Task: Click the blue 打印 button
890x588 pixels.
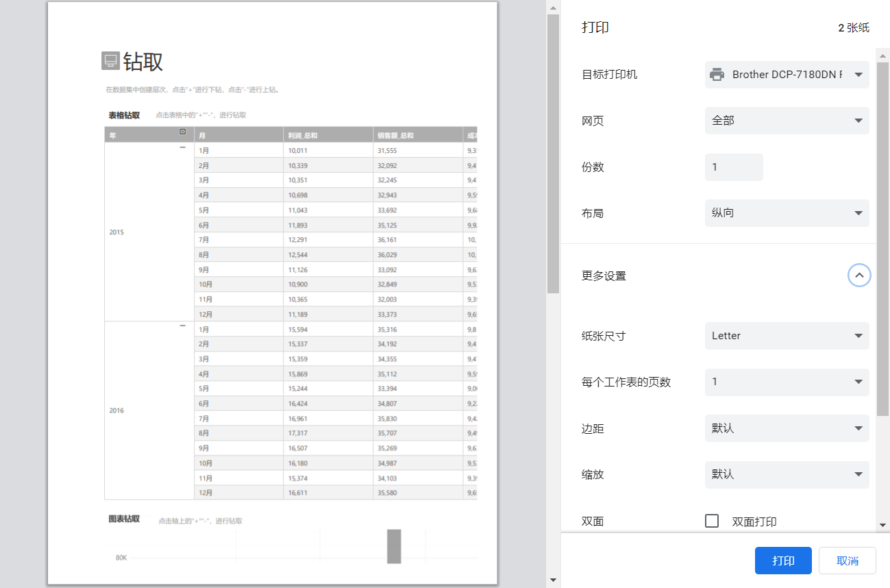Action: [x=783, y=560]
